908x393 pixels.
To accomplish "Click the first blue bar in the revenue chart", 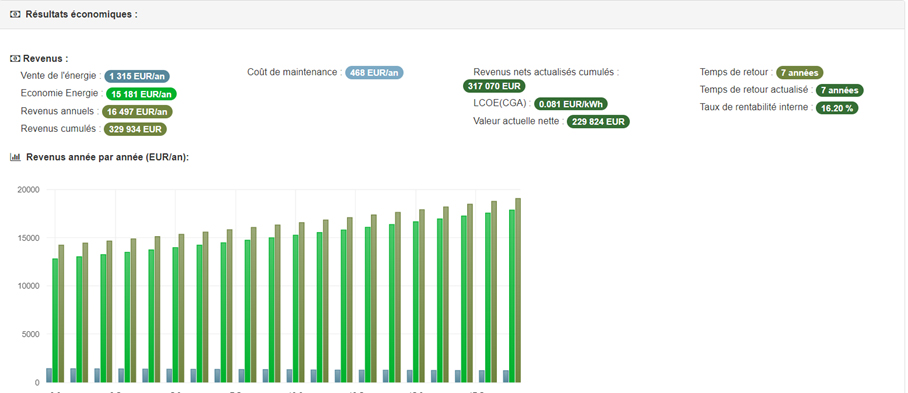I will click(49, 375).
